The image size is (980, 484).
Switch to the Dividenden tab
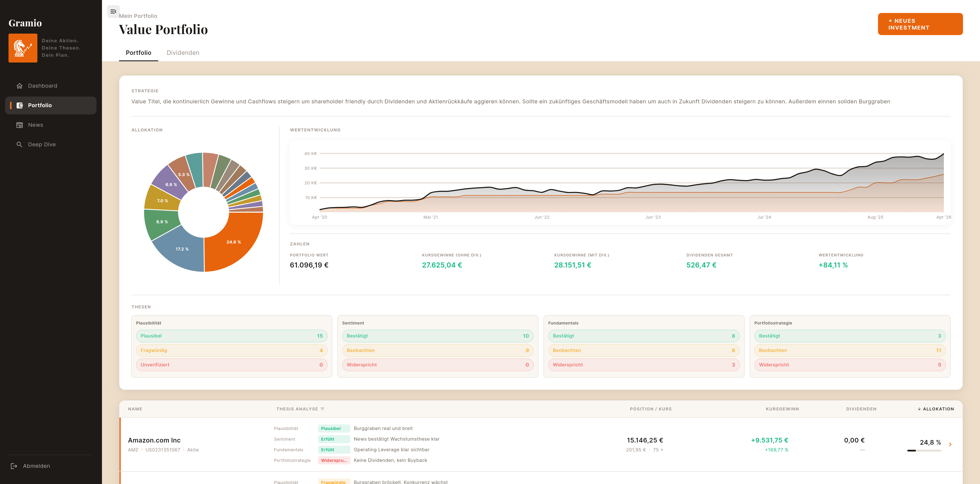point(183,53)
